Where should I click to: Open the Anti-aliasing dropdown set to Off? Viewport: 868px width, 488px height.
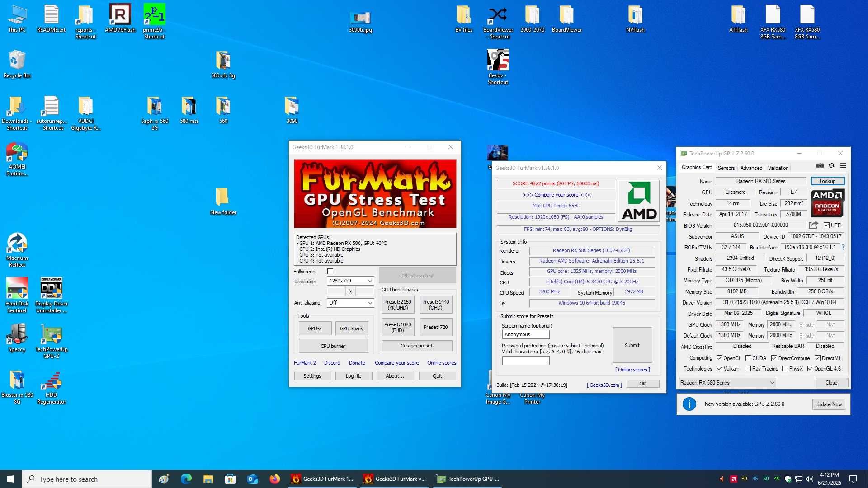[x=350, y=303]
